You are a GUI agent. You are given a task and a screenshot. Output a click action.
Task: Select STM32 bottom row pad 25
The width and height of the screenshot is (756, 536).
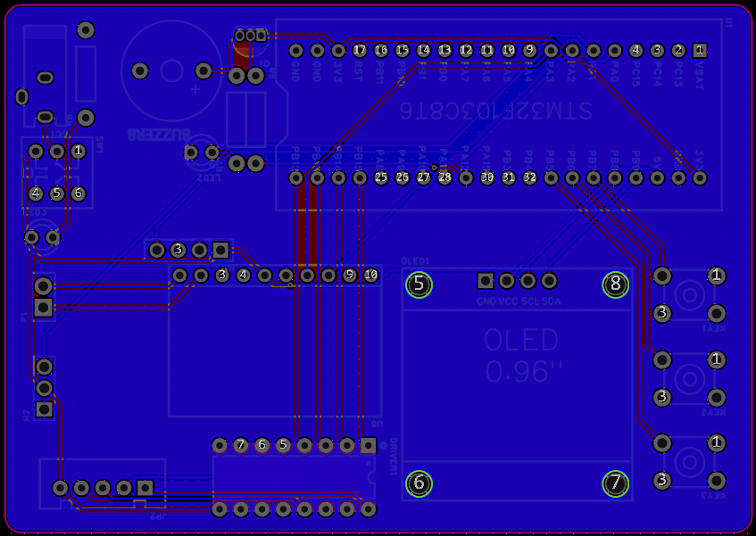(381, 177)
